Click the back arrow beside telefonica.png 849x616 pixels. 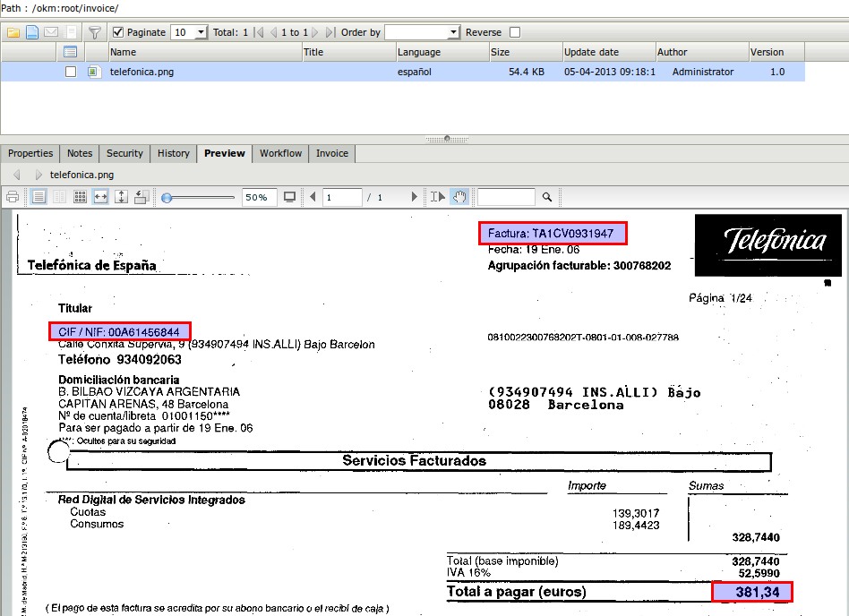tap(17, 175)
